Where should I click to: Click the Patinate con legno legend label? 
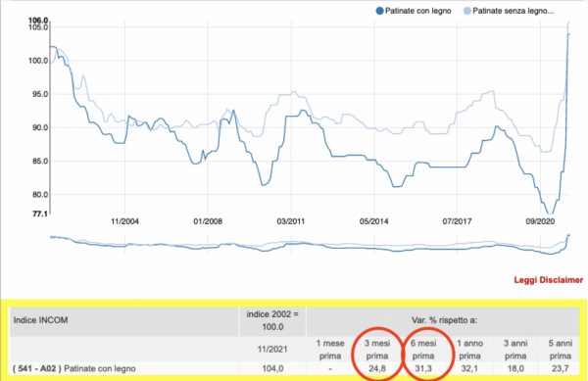(418, 11)
